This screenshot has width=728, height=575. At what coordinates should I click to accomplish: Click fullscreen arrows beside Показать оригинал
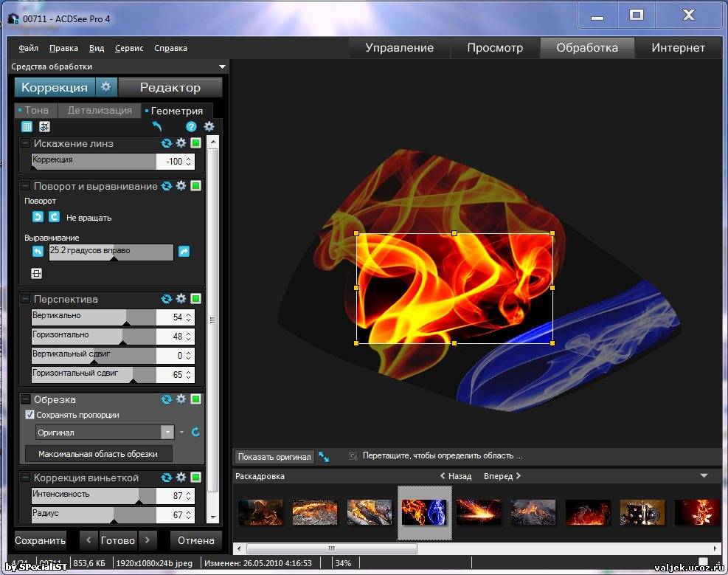pos(324,457)
